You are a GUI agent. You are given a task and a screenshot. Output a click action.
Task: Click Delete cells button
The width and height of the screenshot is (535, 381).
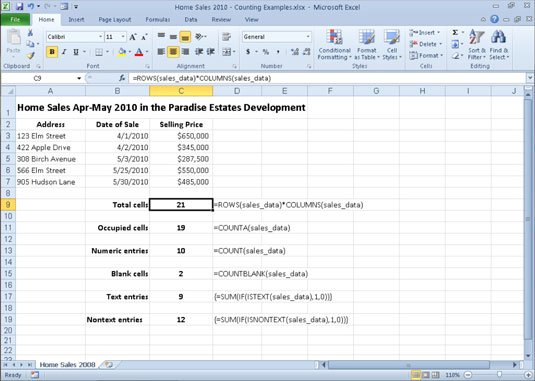tap(425, 44)
